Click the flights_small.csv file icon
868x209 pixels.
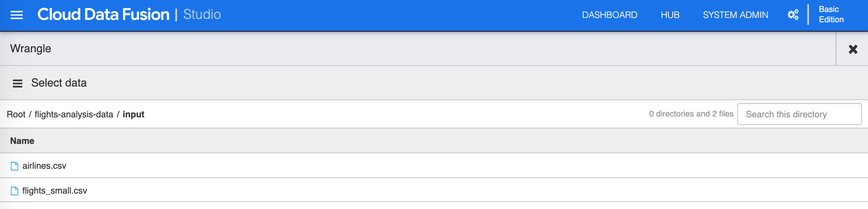[15, 191]
